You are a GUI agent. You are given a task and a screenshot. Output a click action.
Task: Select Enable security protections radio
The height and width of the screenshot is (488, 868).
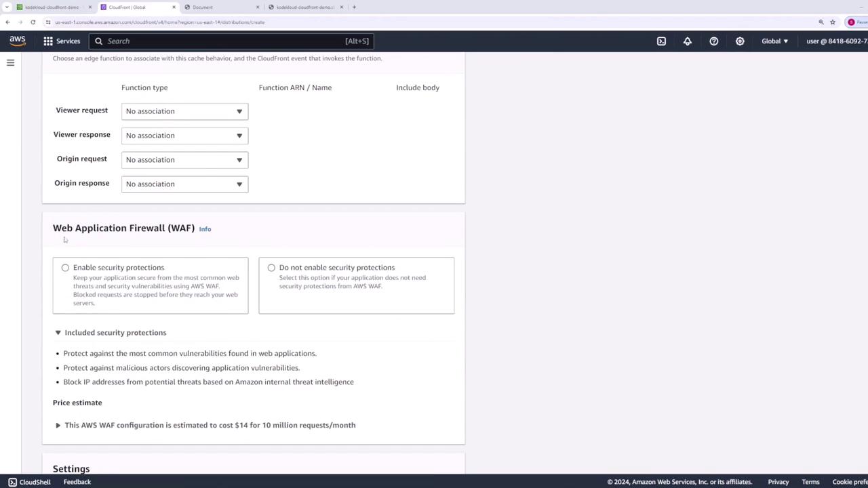point(65,268)
